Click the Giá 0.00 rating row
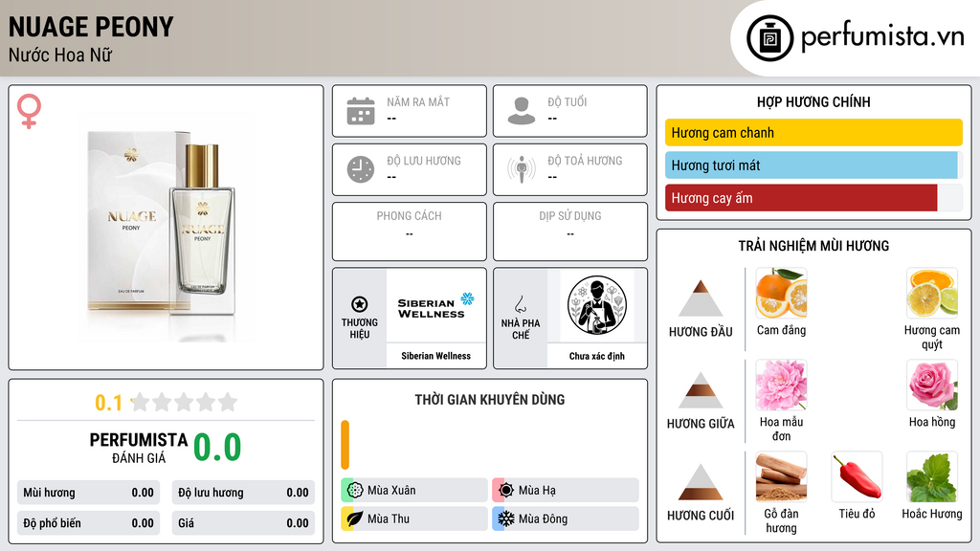The width and height of the screenshot is (980, 551). [x=243, y=523]
